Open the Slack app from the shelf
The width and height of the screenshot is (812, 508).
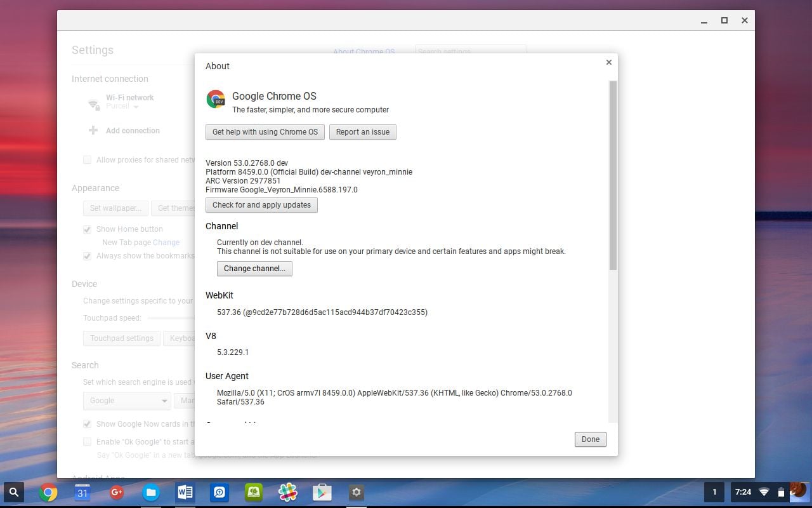click(288, 492)
